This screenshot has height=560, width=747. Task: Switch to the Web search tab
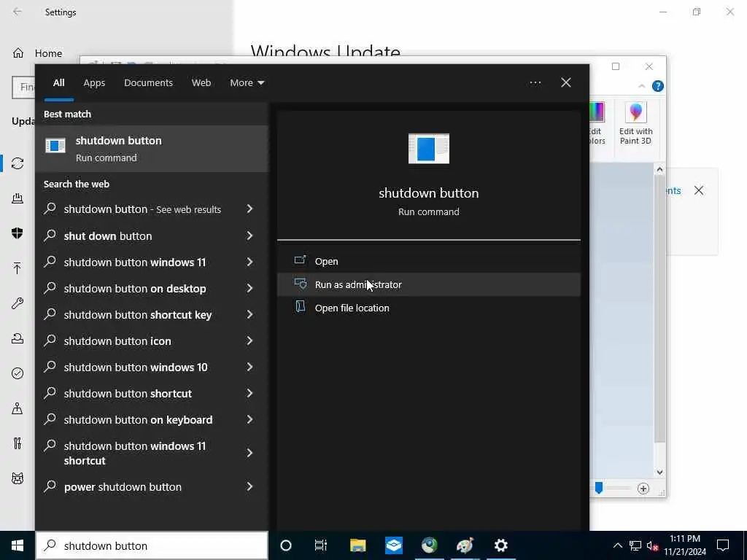(201, 83)
